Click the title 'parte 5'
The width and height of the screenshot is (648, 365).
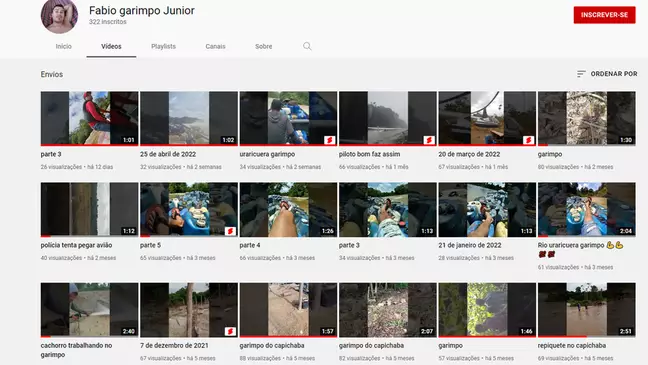(150, 245)
